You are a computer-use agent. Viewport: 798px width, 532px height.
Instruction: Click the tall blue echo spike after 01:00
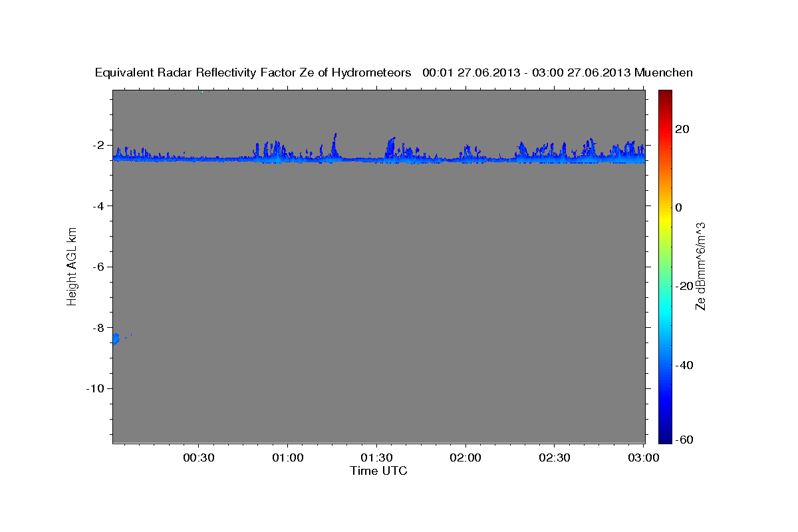(334, 146)
